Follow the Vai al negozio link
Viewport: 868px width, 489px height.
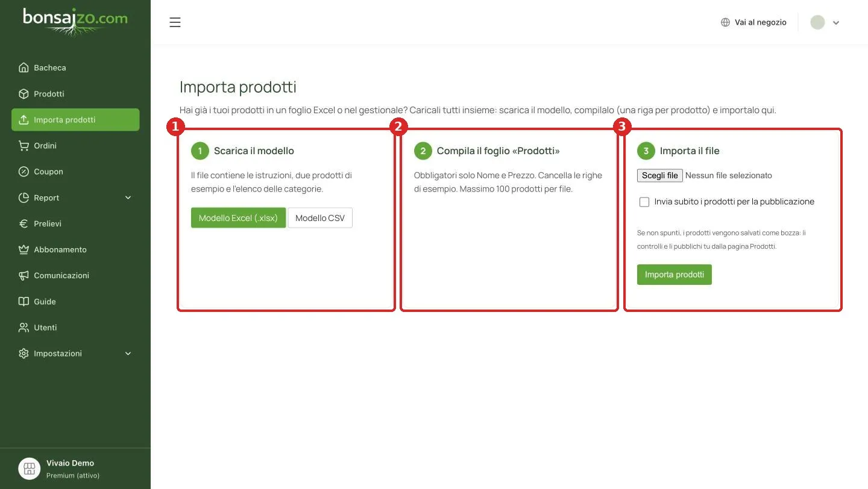[x=753, y=22]
